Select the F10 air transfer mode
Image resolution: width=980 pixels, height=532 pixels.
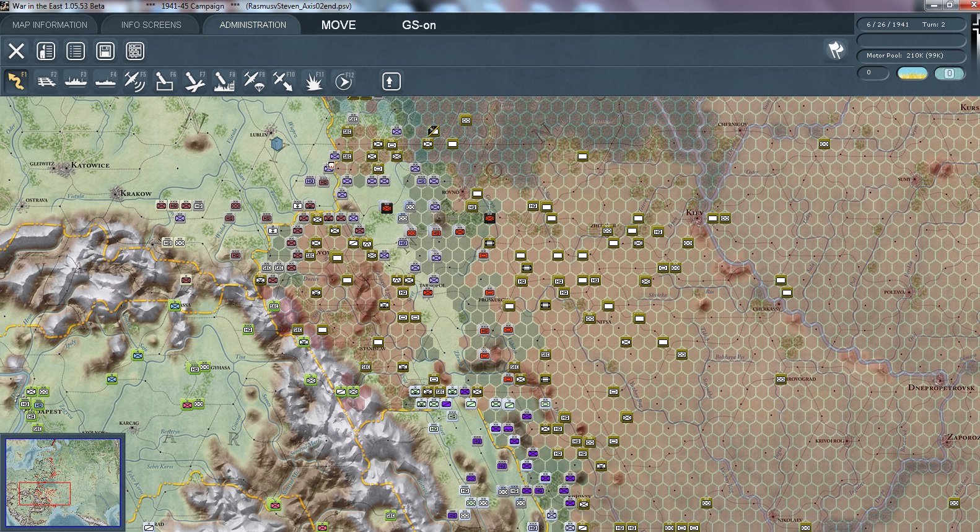[x=284, y=81]
